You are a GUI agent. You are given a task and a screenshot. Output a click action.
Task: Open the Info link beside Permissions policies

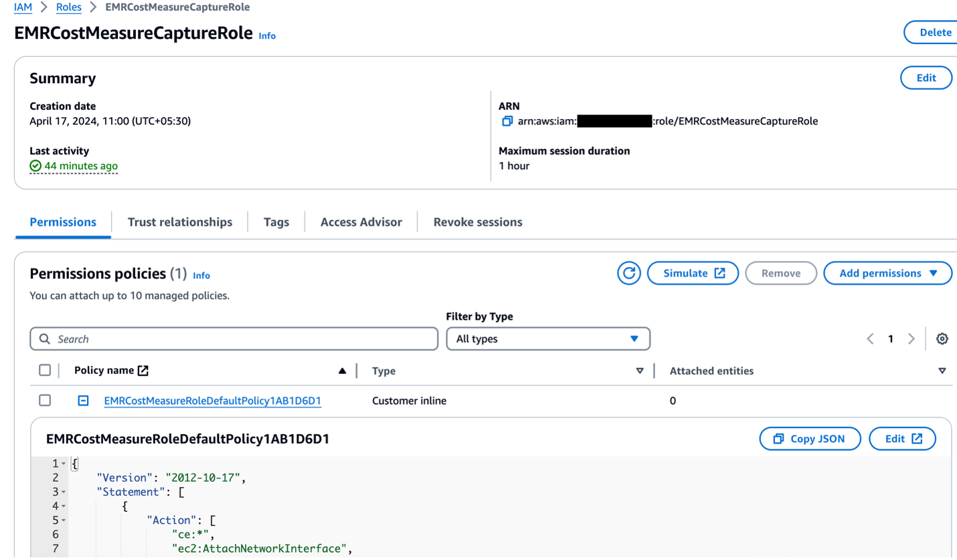pyautogui.click(x=201, y=275)
